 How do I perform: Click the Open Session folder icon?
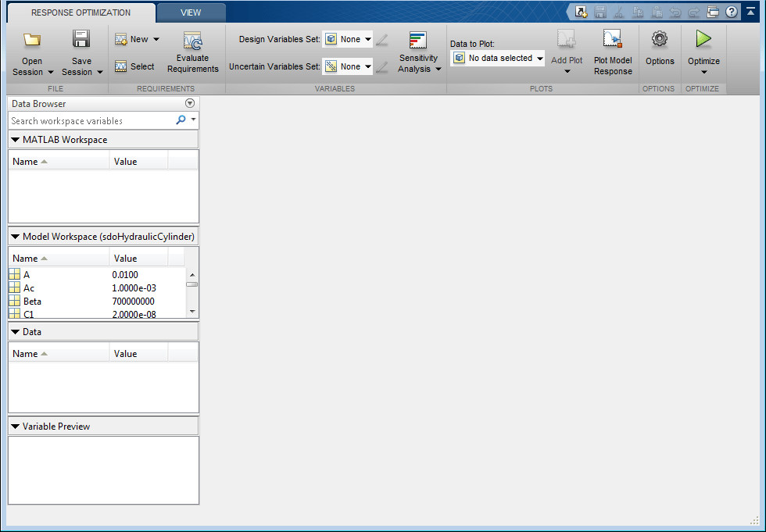(x=32, y=40)
